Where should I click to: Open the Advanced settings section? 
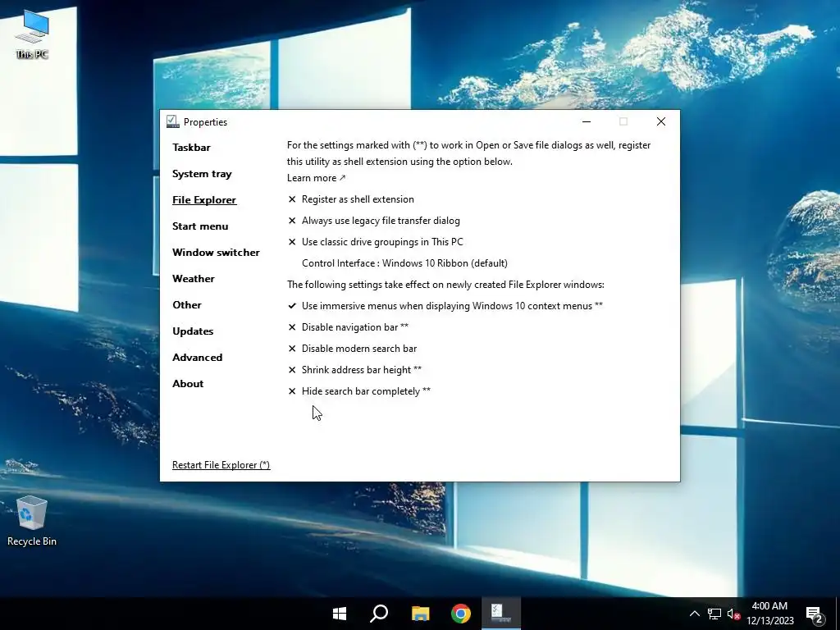tap(197, 358)
